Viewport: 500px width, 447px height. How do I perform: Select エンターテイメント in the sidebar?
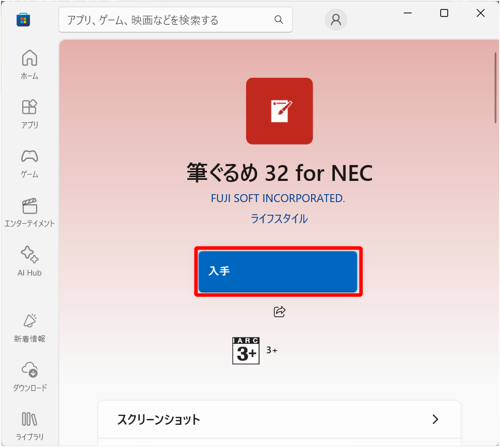pyautogui.click(x=30, y=212)
